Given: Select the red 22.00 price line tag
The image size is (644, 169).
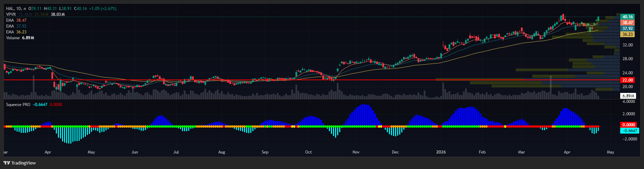Looking at the screenshot, I should (627, 80).
